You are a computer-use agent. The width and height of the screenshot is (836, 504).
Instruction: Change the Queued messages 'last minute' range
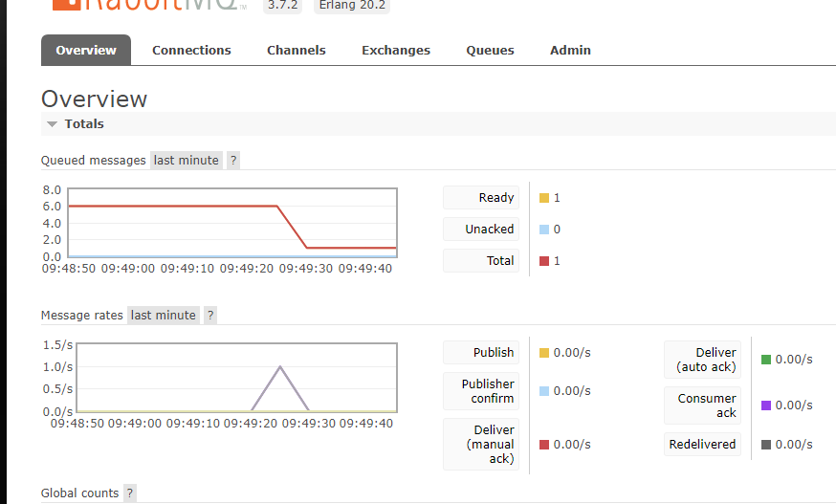click(187, 160)
